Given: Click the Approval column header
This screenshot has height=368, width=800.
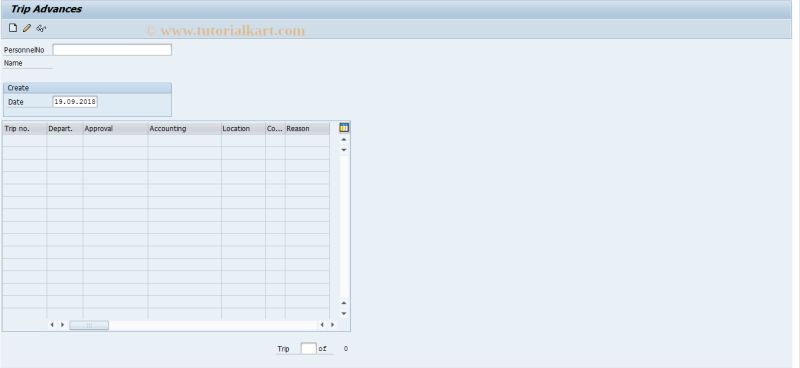Looking at the screenshot, I should 115,129.
